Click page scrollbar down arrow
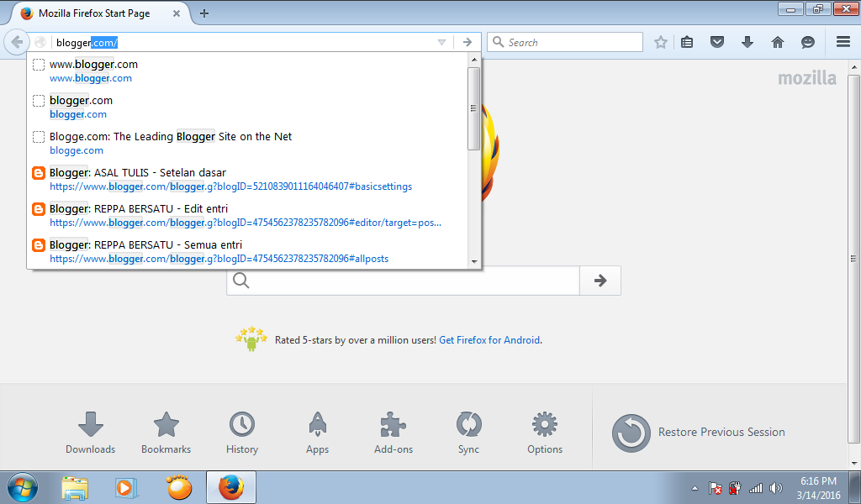Screen dimensions: 861x504 coord(853,463)
